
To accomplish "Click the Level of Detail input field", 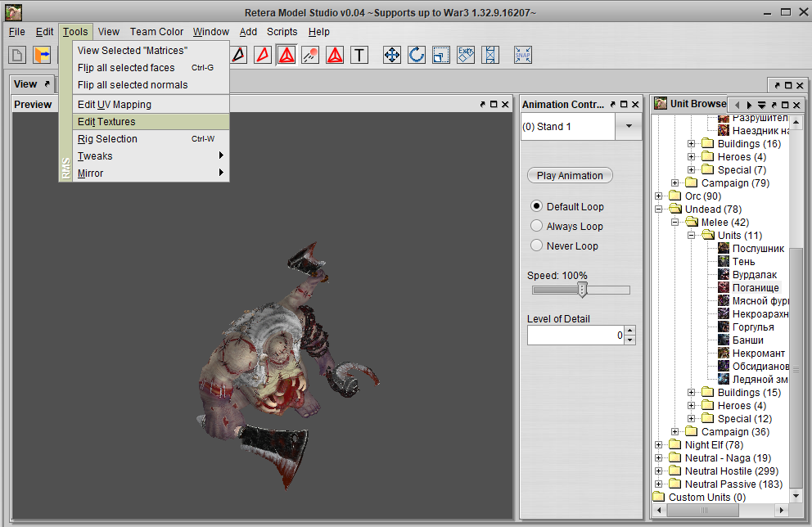I will (x=575, y=336).
